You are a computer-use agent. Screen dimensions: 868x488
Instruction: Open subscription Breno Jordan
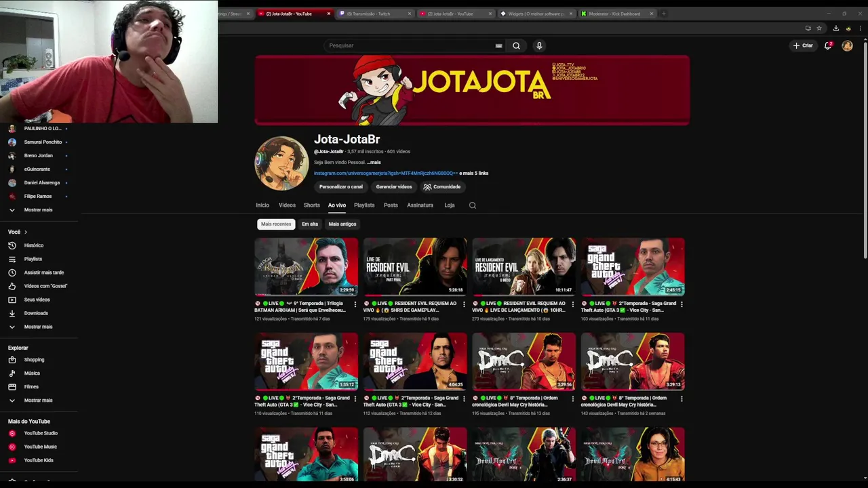38,156
